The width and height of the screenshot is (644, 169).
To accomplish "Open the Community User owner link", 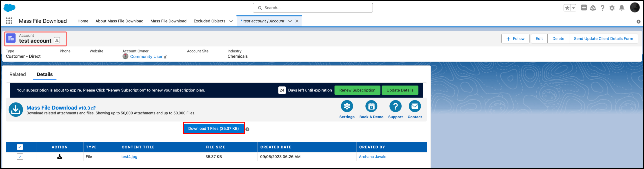I will tap(146, 57).
